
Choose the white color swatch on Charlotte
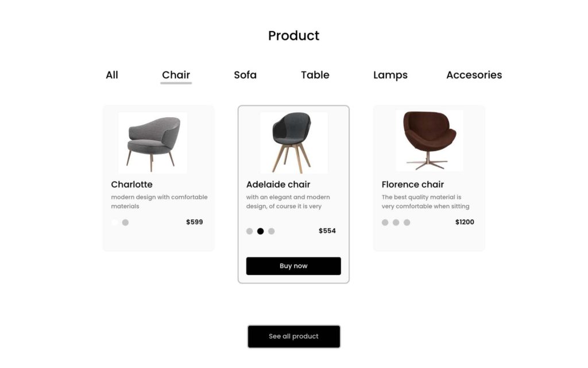coord(114,223)
